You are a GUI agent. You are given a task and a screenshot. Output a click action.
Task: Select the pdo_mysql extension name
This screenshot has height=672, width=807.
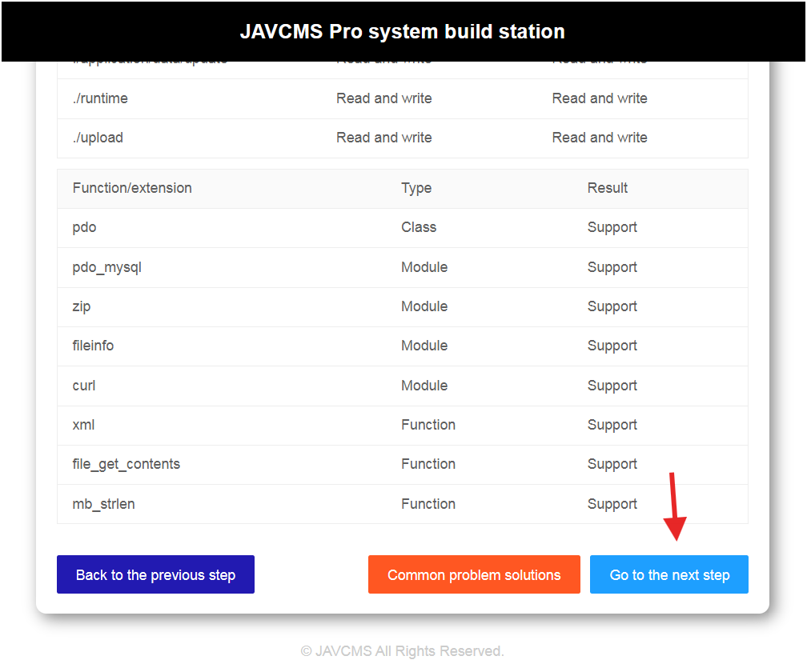pos(107,267)
